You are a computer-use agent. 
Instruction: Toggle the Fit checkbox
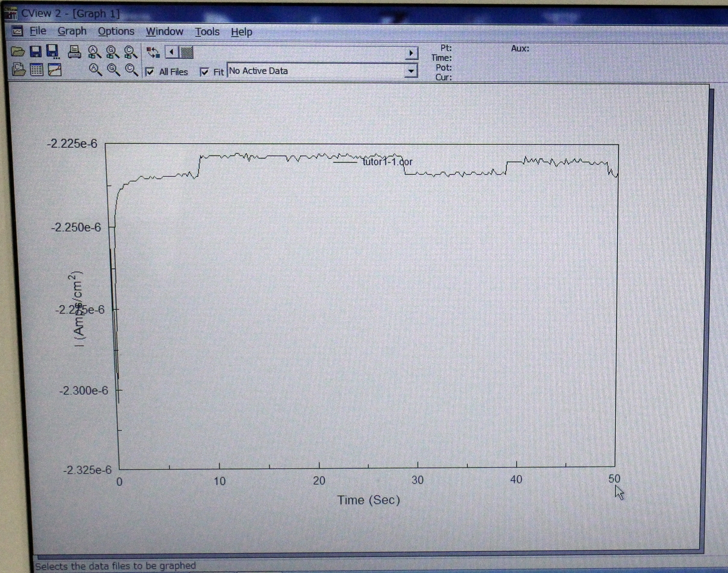pyautogui.click(x=205, y=72)
